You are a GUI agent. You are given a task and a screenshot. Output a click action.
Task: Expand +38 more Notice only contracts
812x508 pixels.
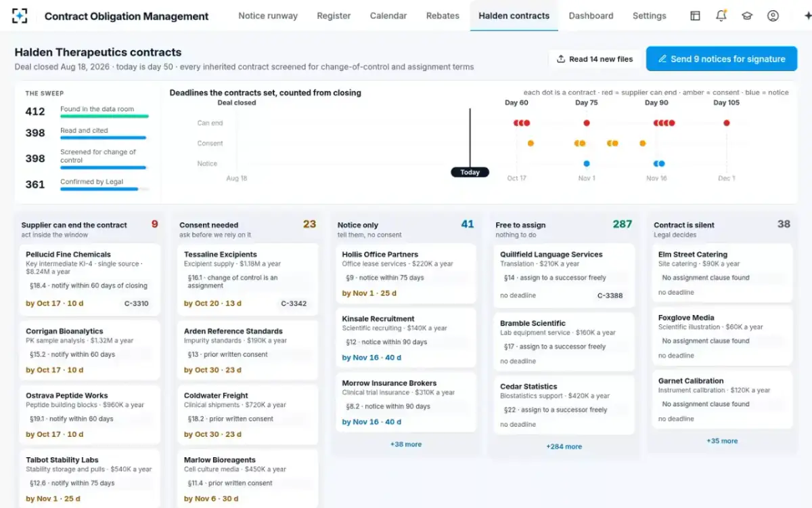point(406,444)
